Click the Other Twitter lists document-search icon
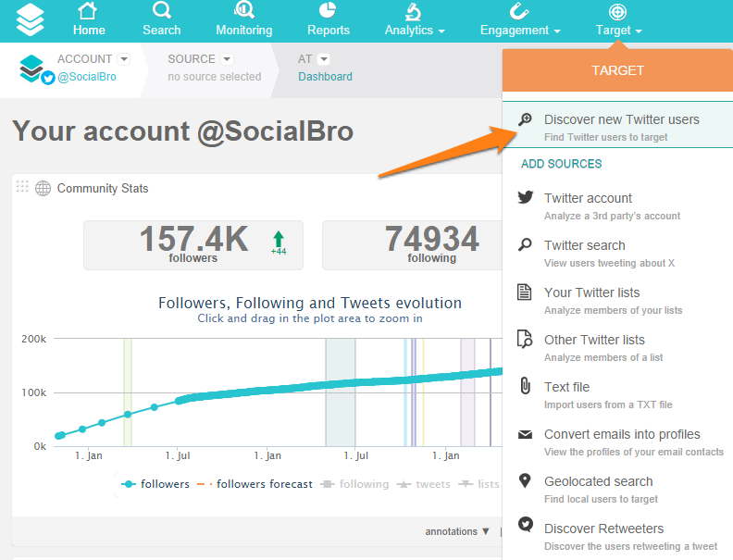The width and height of the screenshot is (733, 560). click(x=525, y=339)
